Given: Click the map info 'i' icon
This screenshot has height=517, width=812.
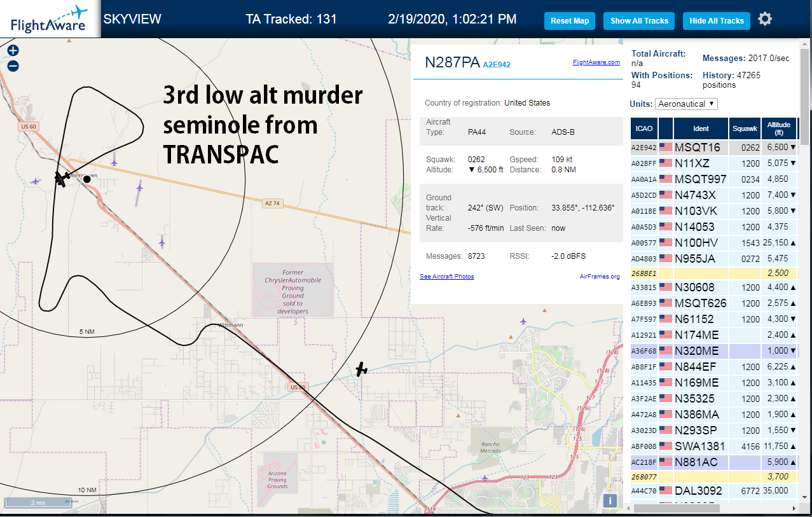Looking at the screenshot, I should [610, 500].
